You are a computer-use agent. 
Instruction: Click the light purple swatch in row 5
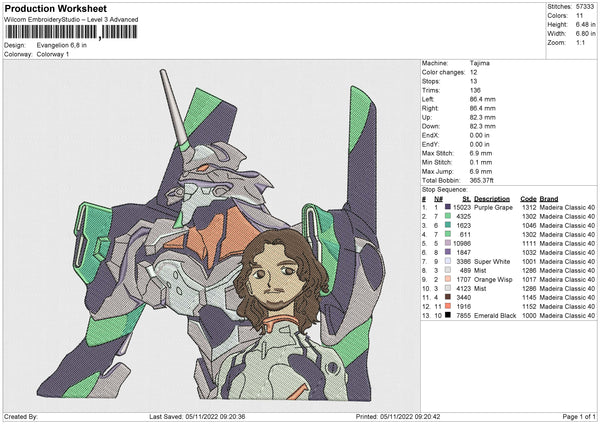coord(448,243)
